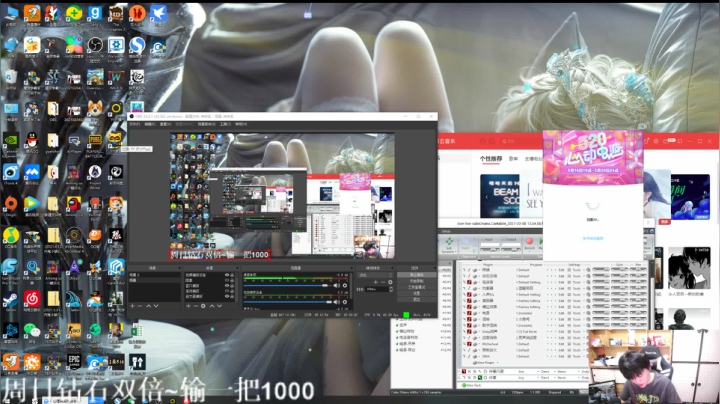This screenshot has height=404, width=720.
Task: Move selected OBS source down arrow
Action: coord(219,306)
